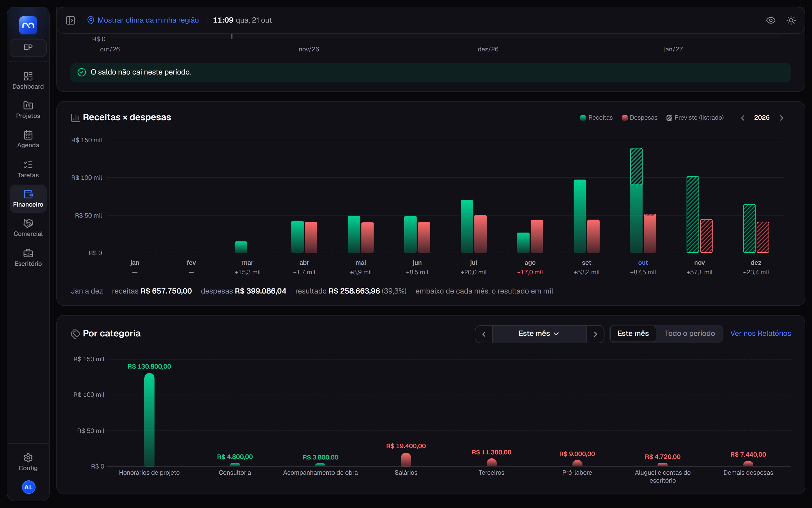Open the Tarefas checklist
Image resolution: width=812 pixels, height=508 pixels.
pos(28,169)
